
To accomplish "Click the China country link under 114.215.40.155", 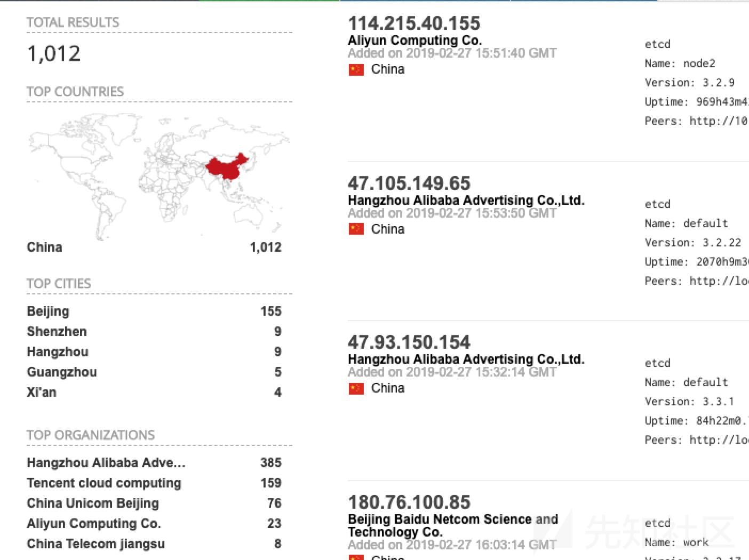I will (388, 69).
